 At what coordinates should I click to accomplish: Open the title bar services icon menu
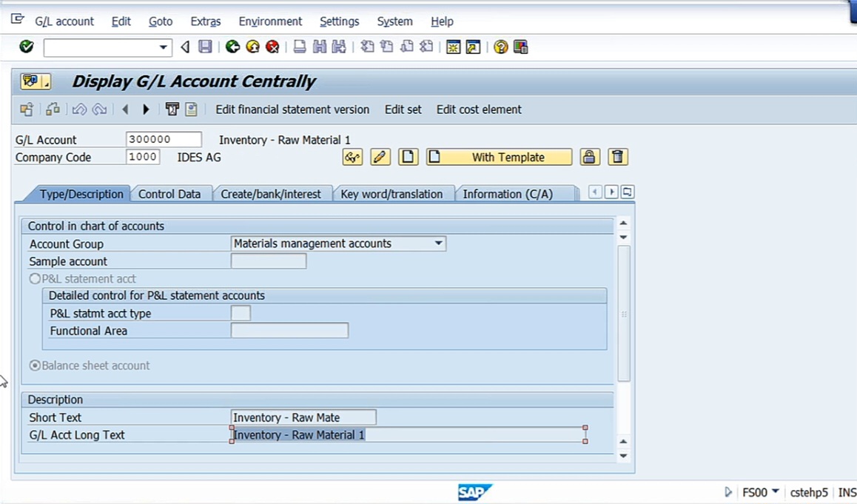coord(36,81)
